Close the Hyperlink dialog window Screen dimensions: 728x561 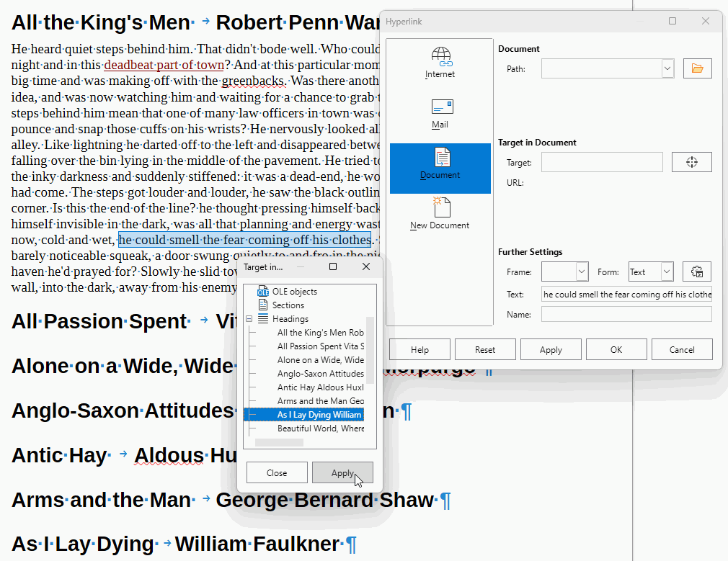(706, 21)
